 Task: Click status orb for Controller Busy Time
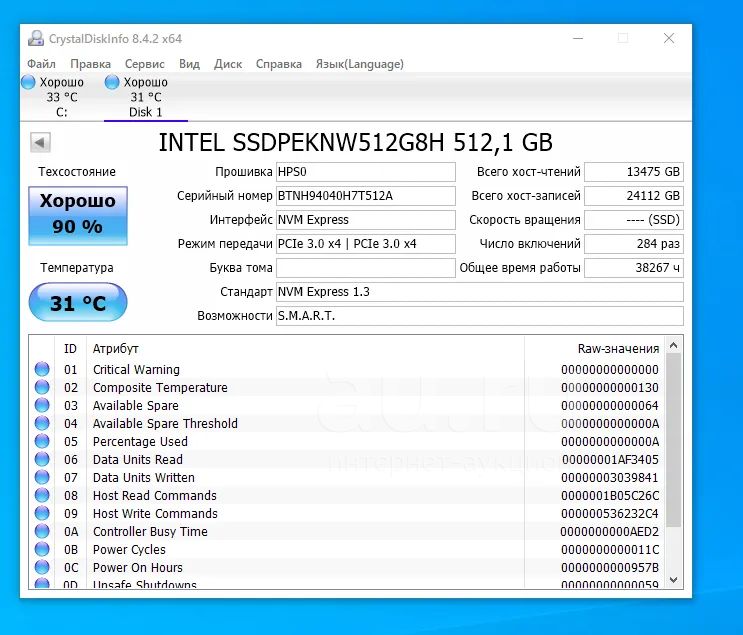click(x=42, y=531)
